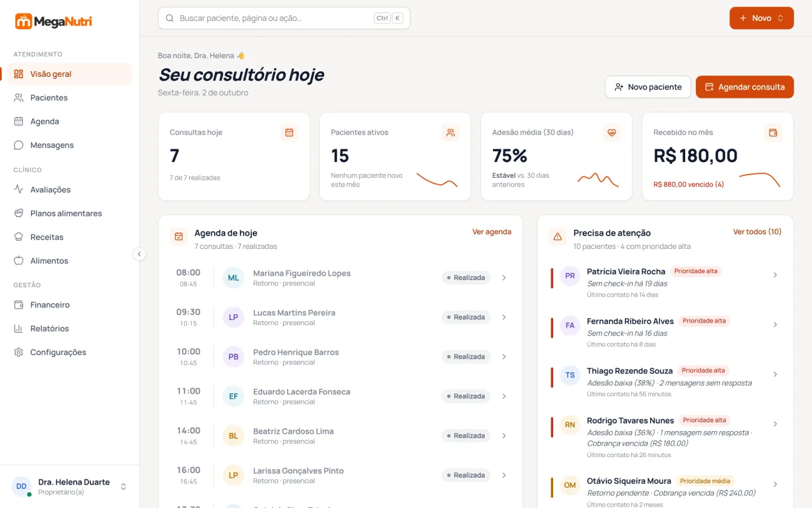
Task: Open the MegaNutri logo home
Action: click(x=54, y=22)
